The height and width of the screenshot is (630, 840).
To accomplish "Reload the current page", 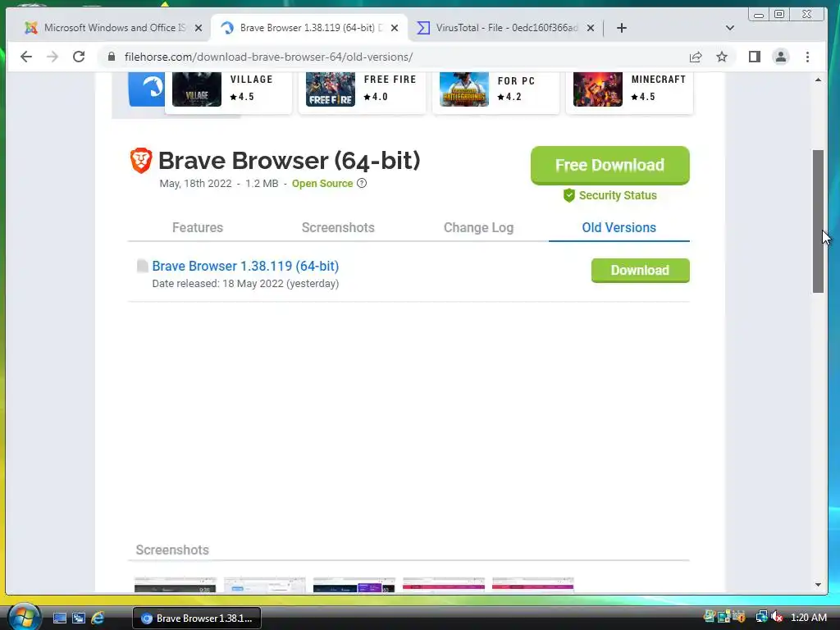I will tap(79, 57).
